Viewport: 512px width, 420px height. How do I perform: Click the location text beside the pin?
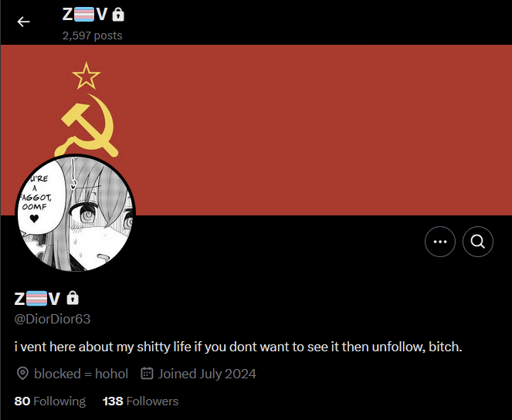81,374
